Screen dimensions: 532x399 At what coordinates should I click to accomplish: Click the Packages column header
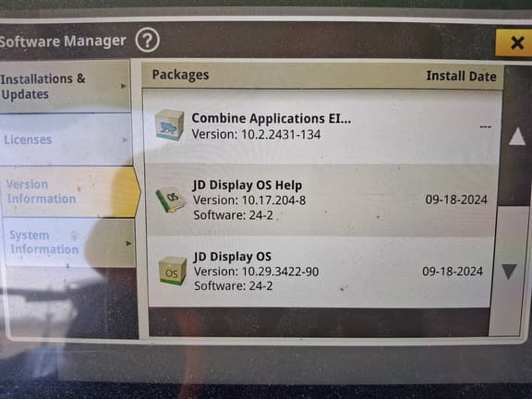tap(180, 75)
